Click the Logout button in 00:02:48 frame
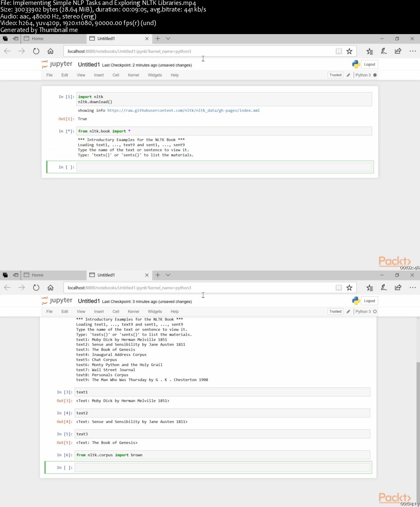The image size is (420, 507). click(x=370, y=64)
